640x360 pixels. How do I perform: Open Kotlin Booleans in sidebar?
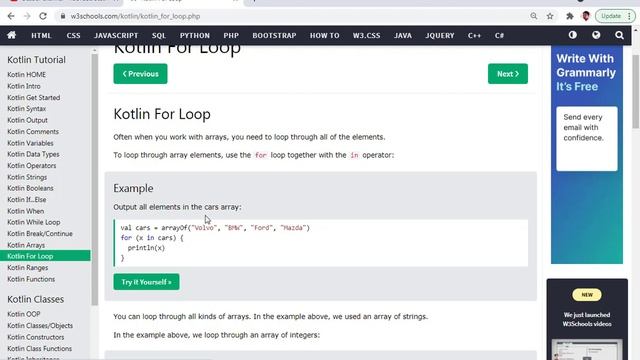[x=30, y=188]
